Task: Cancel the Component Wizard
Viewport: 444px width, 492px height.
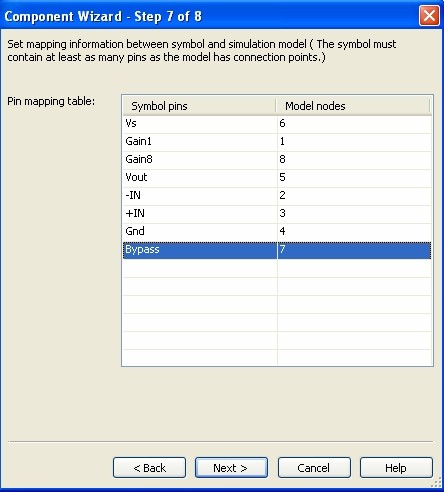Action: 314,468
